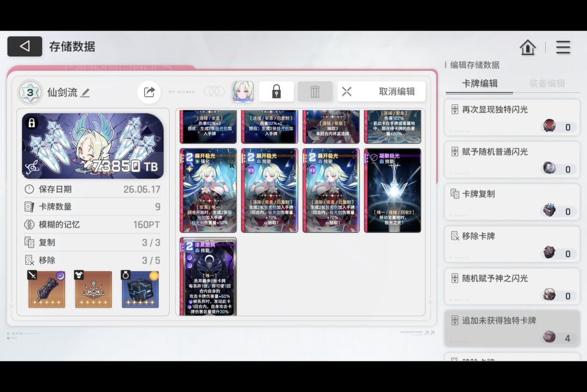Click the 保存日期 clock icon

pos(29,189)
